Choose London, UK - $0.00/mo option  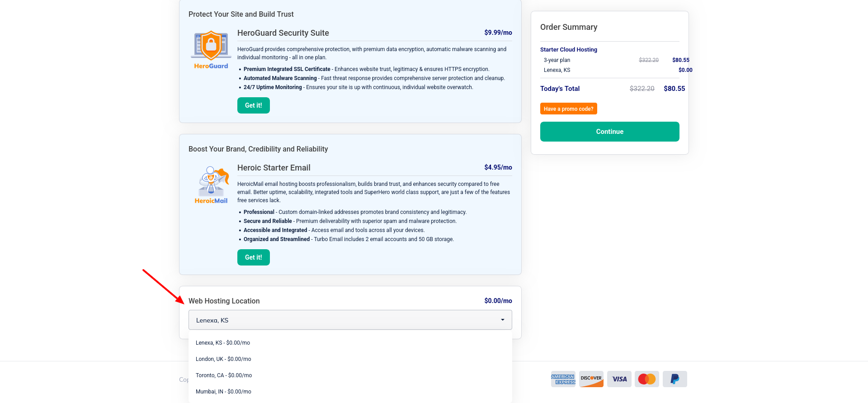[x=350, y=359]
